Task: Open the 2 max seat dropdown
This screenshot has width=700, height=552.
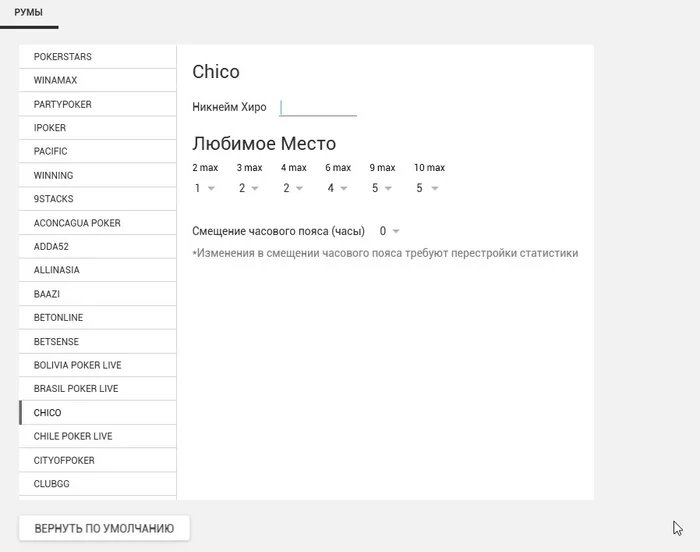Action: coord(204,188)
